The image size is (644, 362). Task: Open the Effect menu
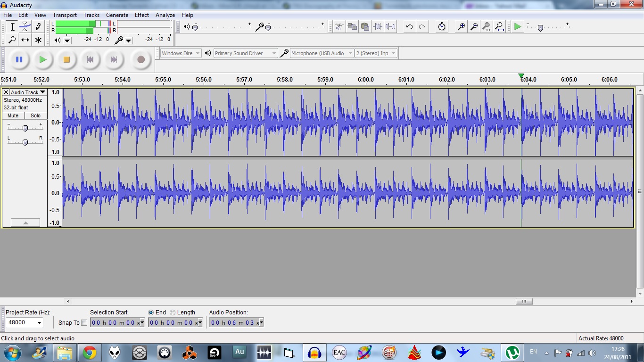(142, 15)
